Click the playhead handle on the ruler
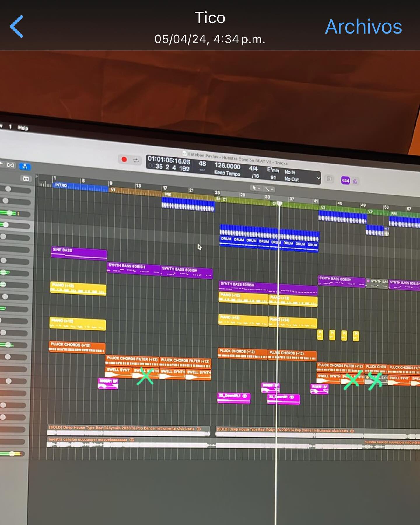The width and height of the screenshot is (420, 525). [279, 204]
